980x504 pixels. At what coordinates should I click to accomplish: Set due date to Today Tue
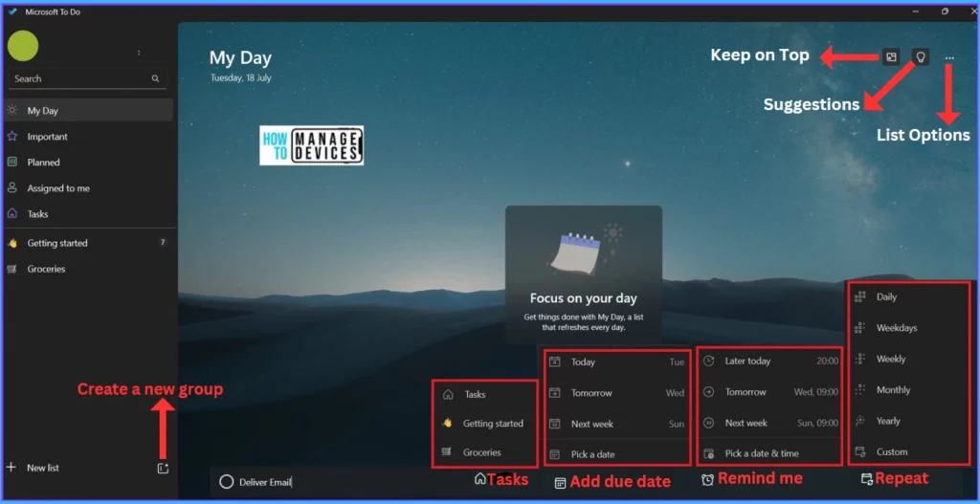click(617, 362)
